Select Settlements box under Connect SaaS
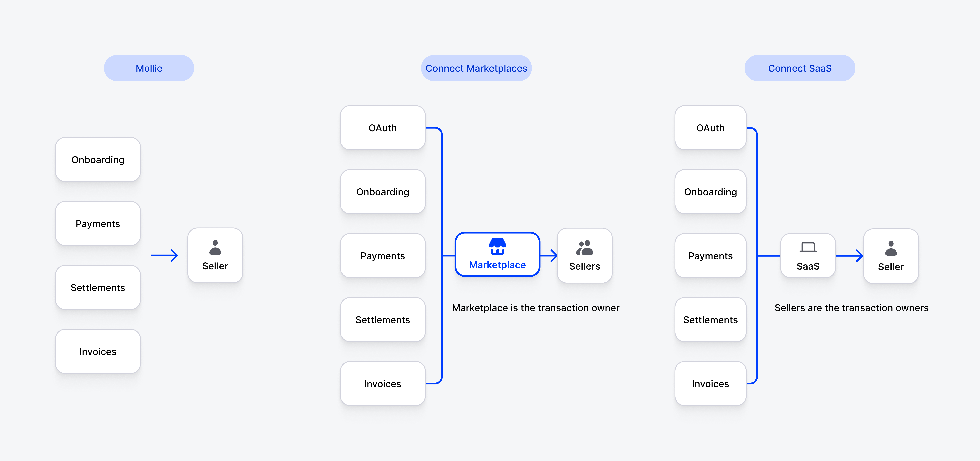Viewport: 980px width, 461px height. coord(710,320)
